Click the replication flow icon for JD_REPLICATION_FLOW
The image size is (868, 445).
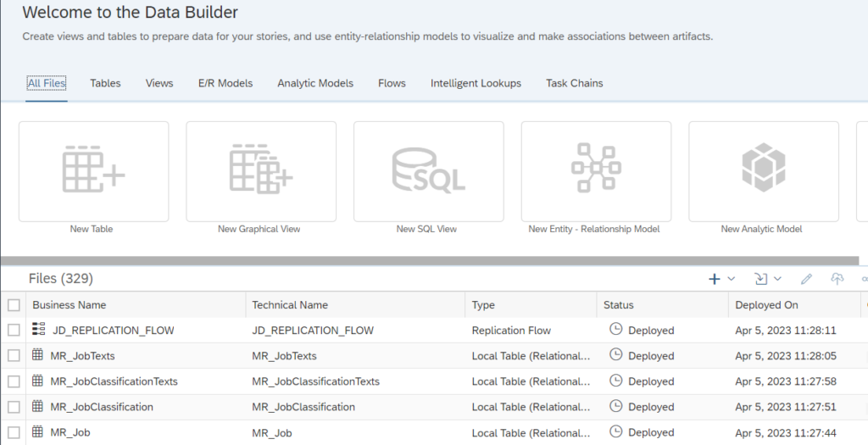click(x=38, y=330)
